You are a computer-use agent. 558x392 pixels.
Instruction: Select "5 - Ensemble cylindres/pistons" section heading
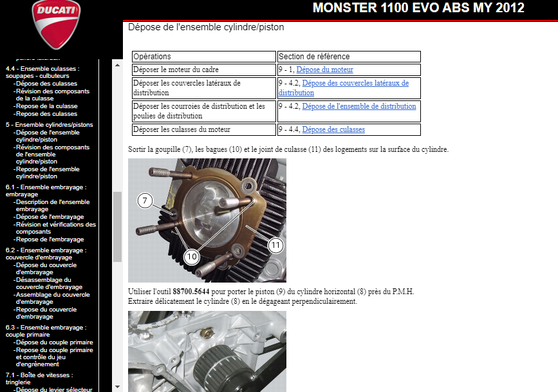(49, 125)
